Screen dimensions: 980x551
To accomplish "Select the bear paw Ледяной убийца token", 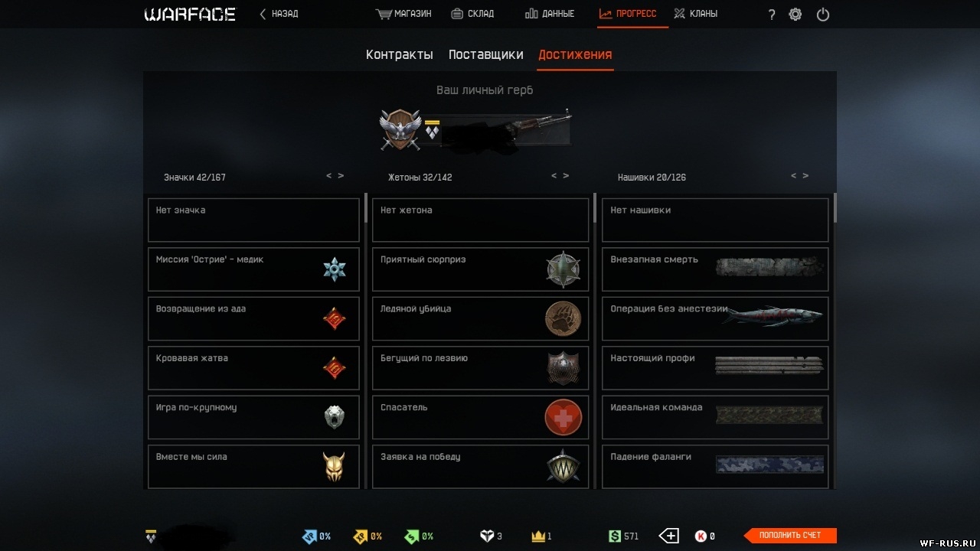I will coord(563,319).
